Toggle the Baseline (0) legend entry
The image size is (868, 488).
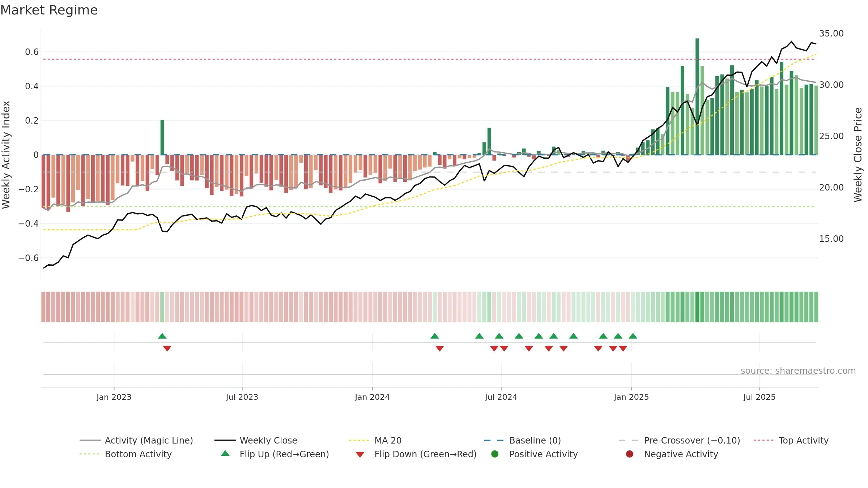522,440
